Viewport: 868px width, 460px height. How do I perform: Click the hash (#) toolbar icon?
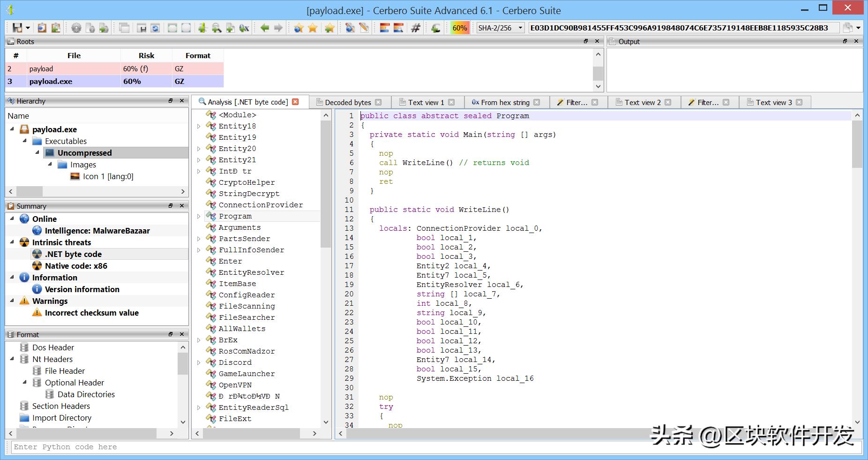pyautogui.click(x=415, y=28)
